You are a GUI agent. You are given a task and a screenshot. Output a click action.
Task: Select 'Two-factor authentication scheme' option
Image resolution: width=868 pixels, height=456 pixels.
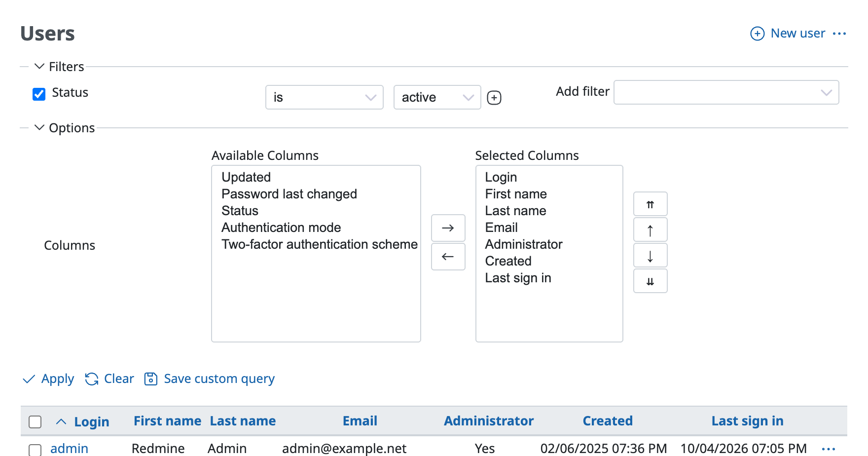coord(316,244)
